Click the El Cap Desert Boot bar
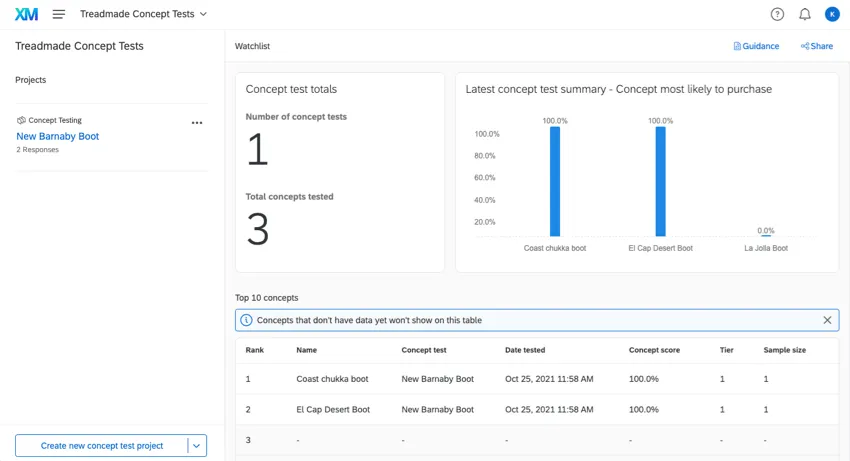This screenshot has width=850, height=461. coord(660,181)
